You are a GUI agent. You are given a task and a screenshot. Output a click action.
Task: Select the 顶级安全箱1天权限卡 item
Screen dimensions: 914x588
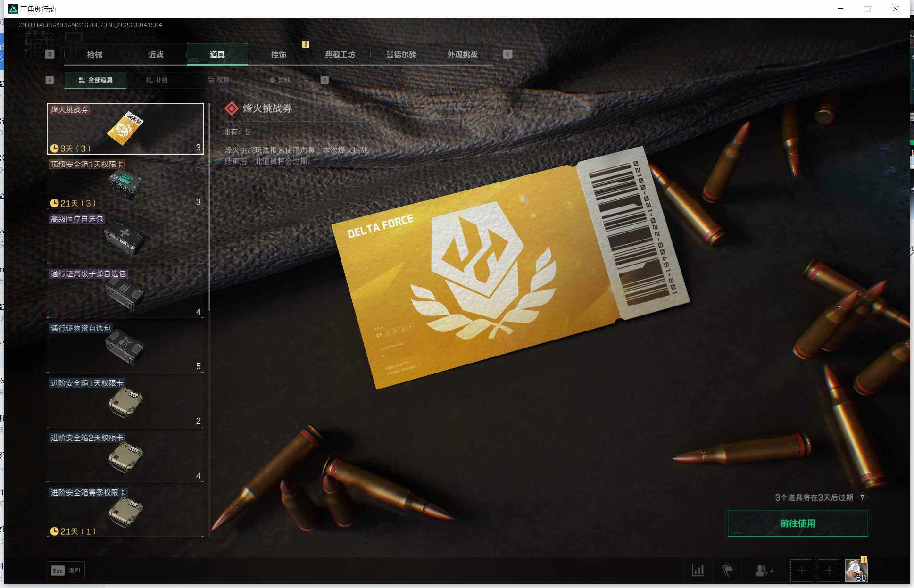(x=125, y=183)
